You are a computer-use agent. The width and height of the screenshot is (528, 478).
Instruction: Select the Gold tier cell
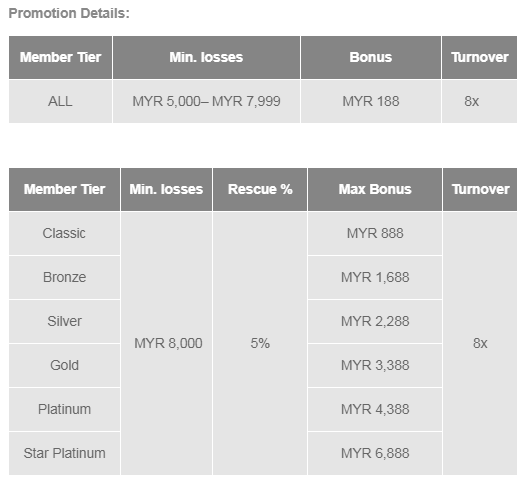[64, 365]
